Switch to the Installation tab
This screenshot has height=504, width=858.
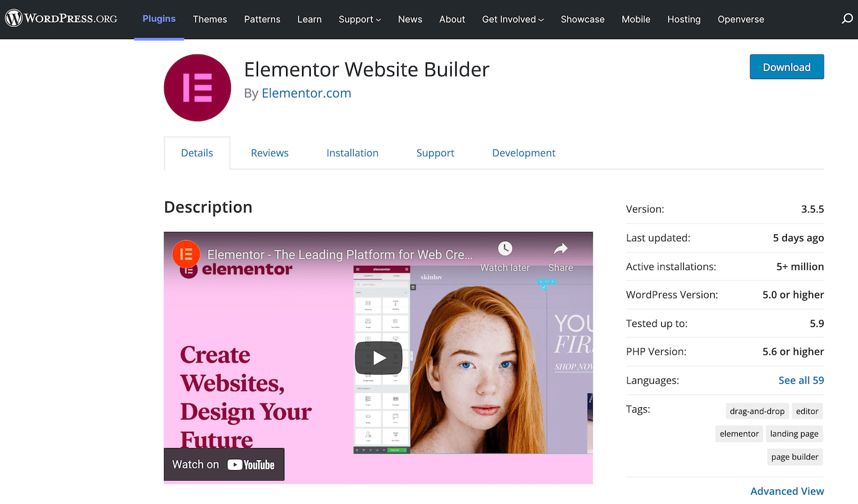pyautogui.click(x=352, y=153)
